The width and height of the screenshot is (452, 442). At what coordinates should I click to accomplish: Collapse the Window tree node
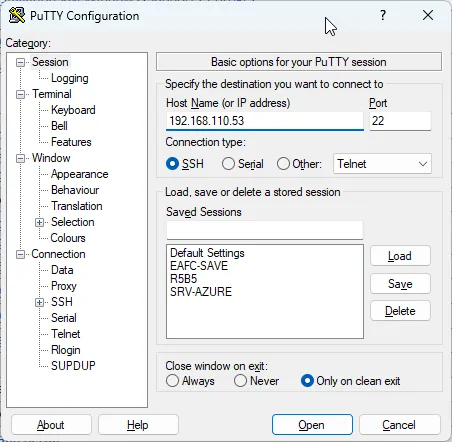[21, 158]
